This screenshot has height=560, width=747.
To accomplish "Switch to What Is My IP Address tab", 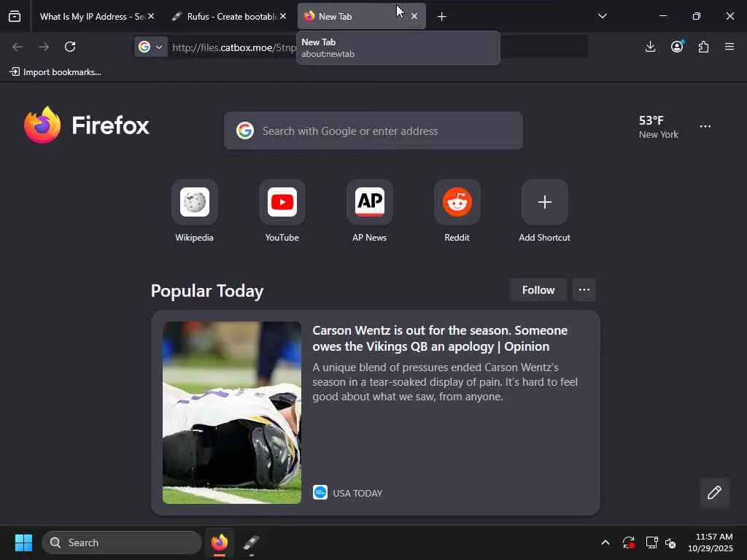I will click(x=93, y=16).
